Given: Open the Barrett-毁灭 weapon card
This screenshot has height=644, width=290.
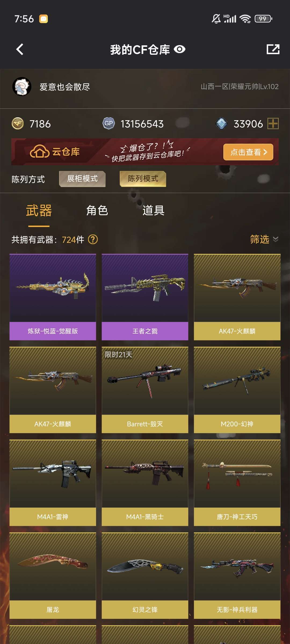Looking at the screenshot, I should pos(145,390).
